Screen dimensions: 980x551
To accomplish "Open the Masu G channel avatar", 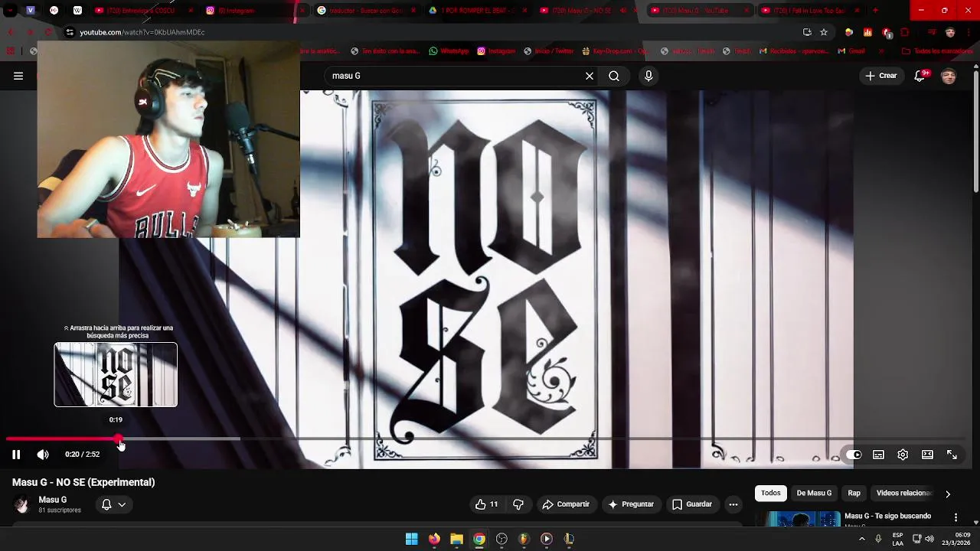I will point(21,504).
